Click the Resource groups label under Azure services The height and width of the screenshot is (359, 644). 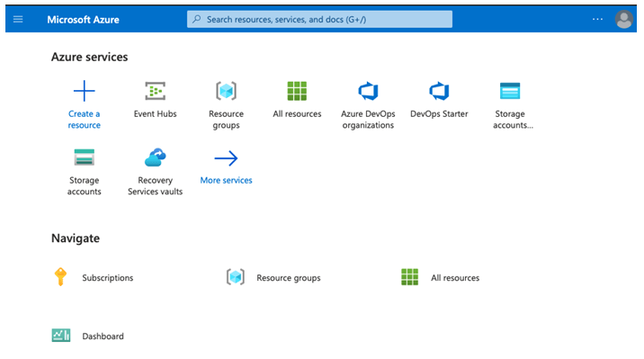pyautogui.click(x=227, y=120)
